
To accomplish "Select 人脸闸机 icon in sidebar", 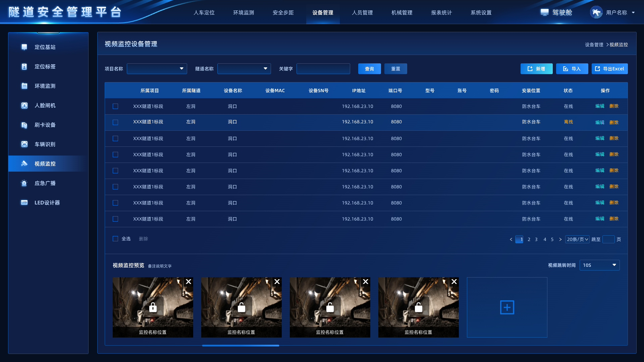I will click(x=24, y=106).
